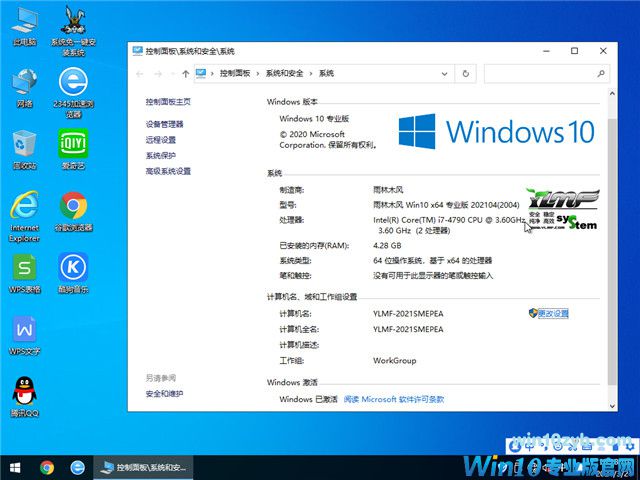Select the 网络 desktop icon
The width and height of the screenshot is (640, 480).
pos(24,87)
